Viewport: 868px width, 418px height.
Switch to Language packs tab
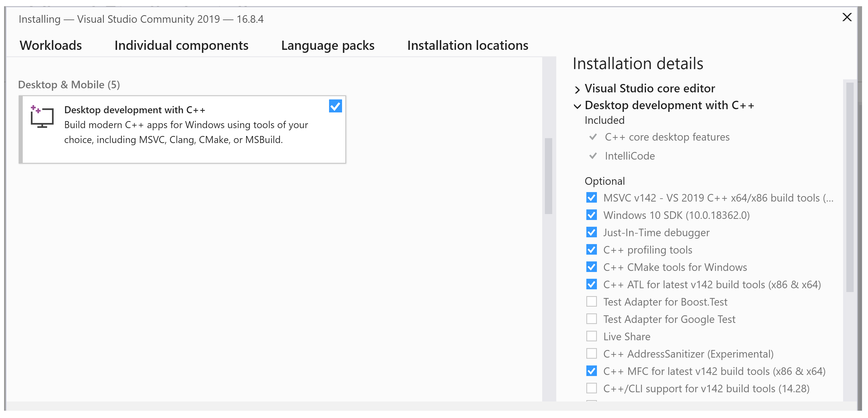point(328,46)
